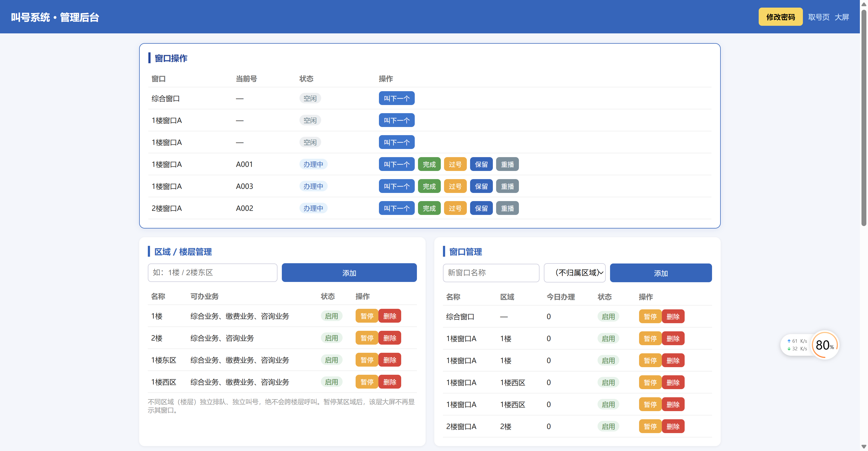Delete the 1楼东区 area
The image size is (868, 451).
[390, 360]
